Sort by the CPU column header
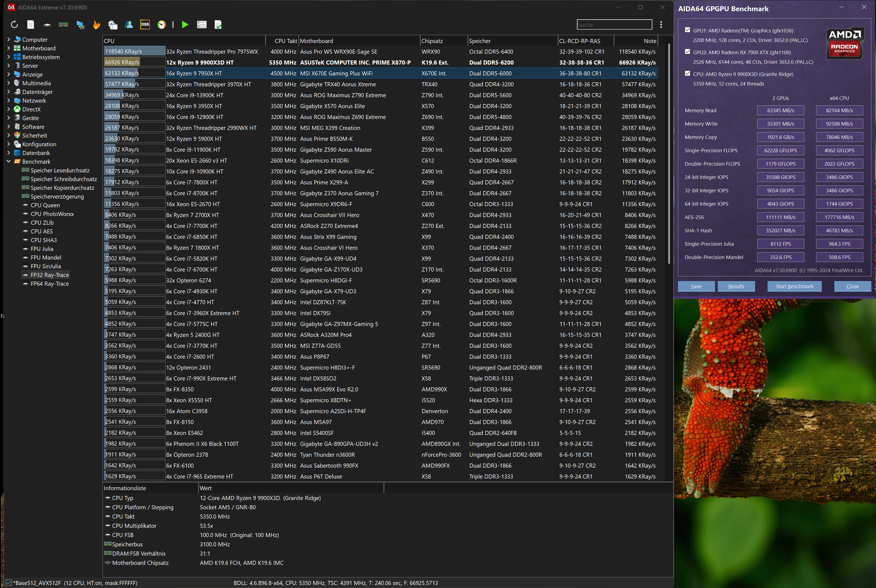Image resolution: width=876 pixels, height=588 pixels. point(184,41)
